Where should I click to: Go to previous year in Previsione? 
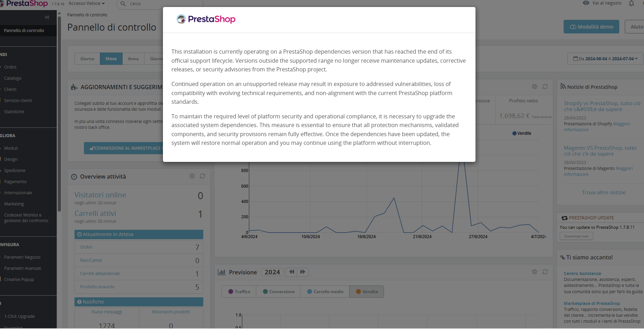pyautogui.click(x=291, y=272)
